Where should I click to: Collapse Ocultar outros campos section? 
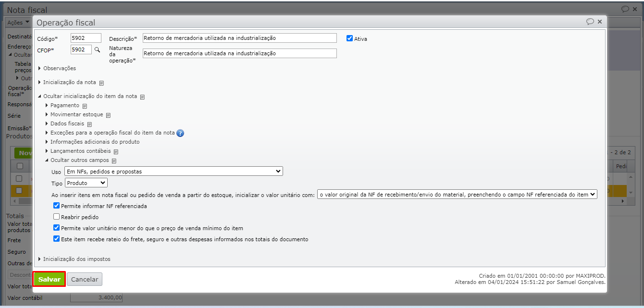(77, 160)
